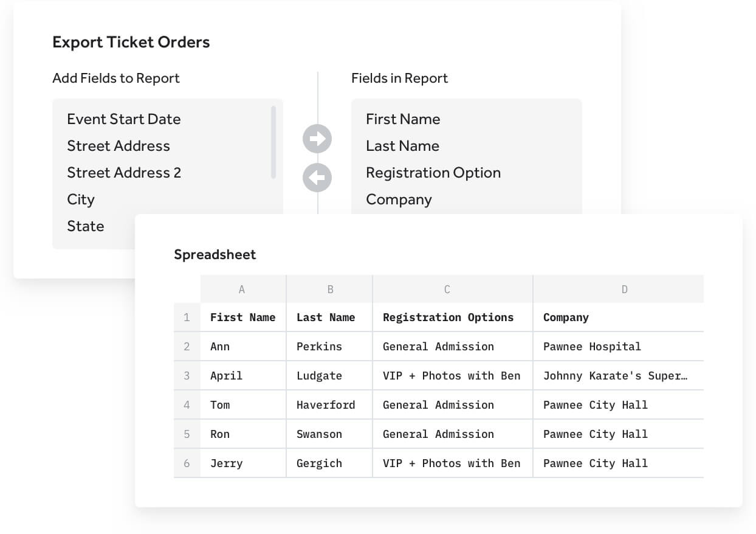Click the Registration Options header cell

click(x=448, y=317)
